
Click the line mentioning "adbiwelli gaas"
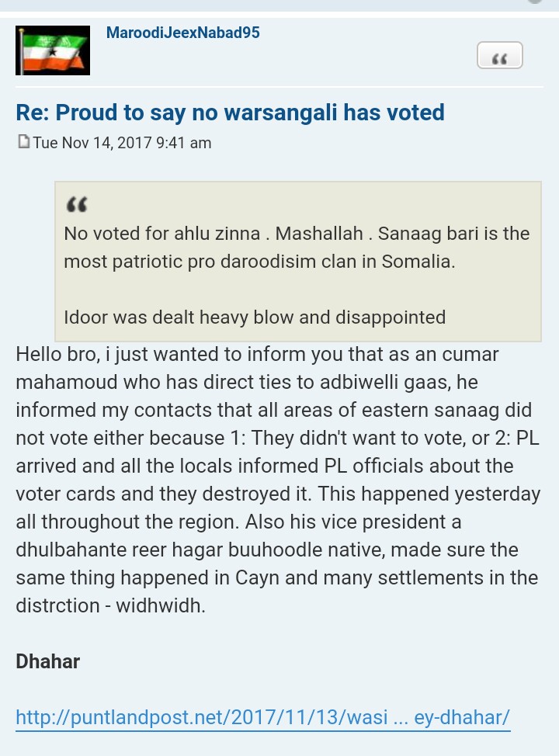(x=247, y=383)
